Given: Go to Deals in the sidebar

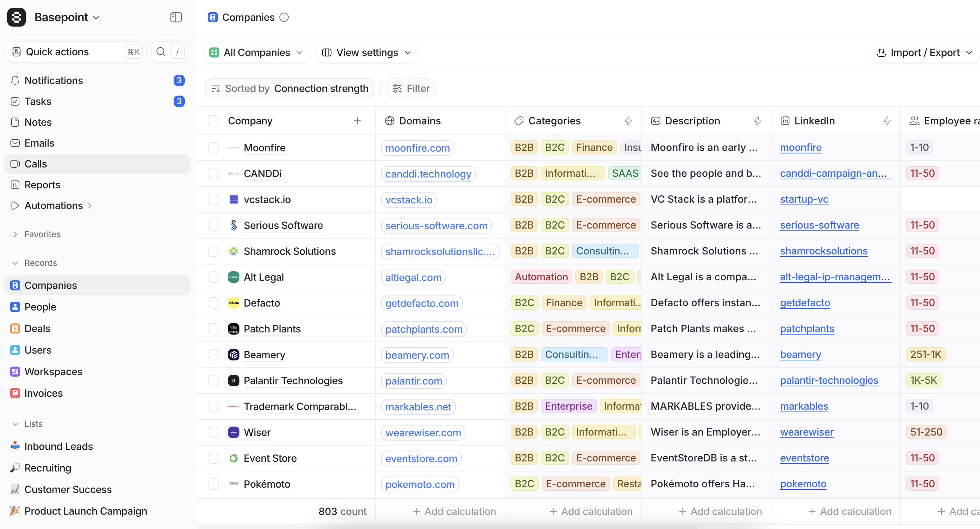Looking at the screenshot, I should [x=37, y=328].
